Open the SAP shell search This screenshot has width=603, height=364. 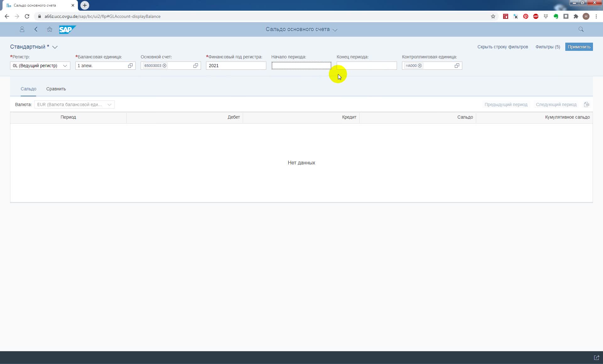coord(581,29)
